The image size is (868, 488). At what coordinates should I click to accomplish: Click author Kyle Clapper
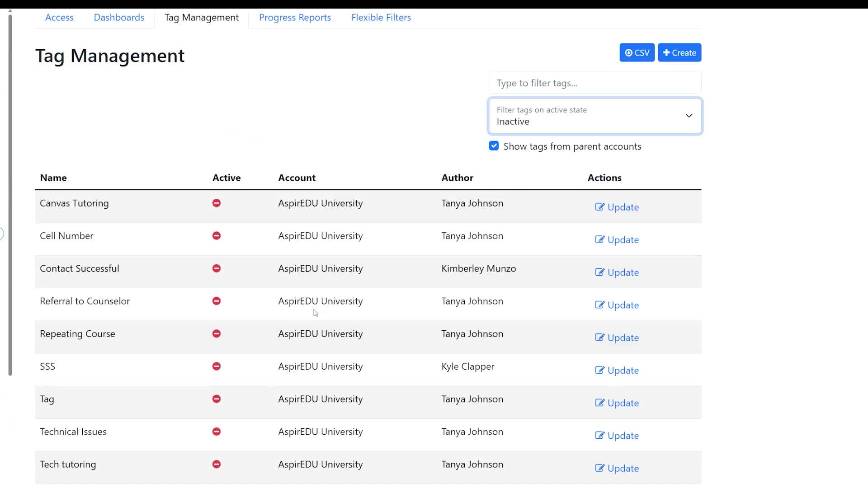click(468, 366)
